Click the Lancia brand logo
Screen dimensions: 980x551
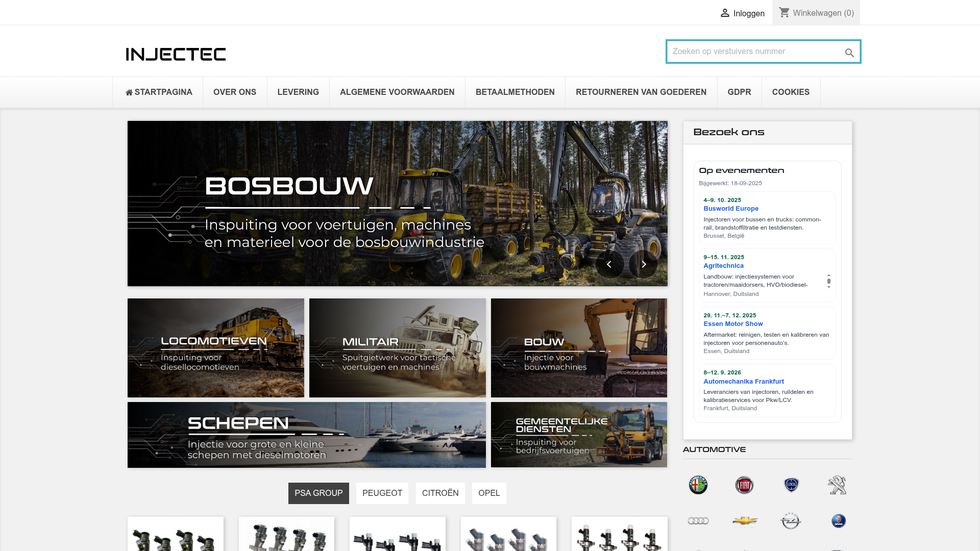pyautogui.click(x=791, y=485)
